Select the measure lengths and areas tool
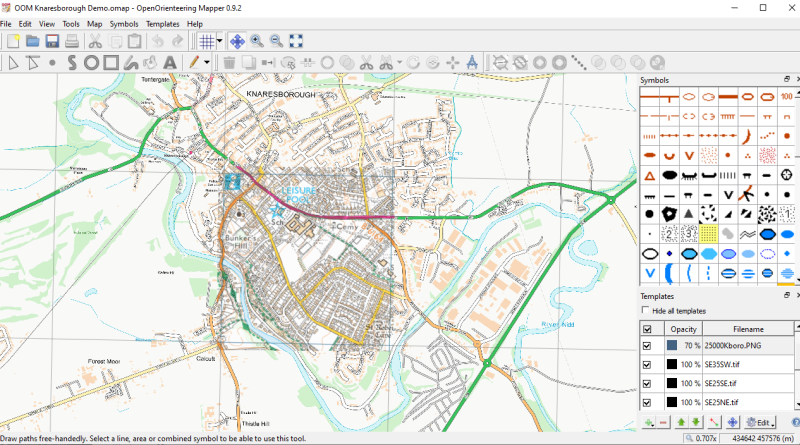Screen dimensions: 800x445 [x=472, y=63]
